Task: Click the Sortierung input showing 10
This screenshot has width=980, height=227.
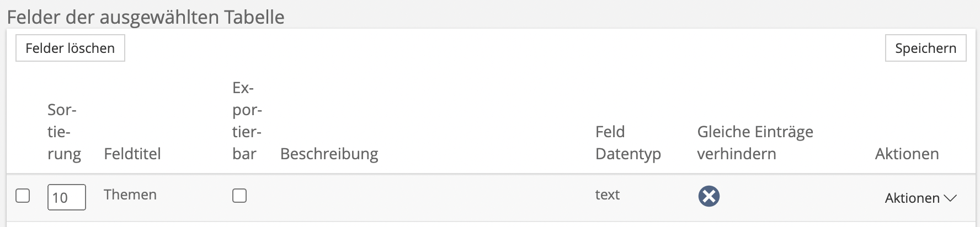Action: coord(66,197)
